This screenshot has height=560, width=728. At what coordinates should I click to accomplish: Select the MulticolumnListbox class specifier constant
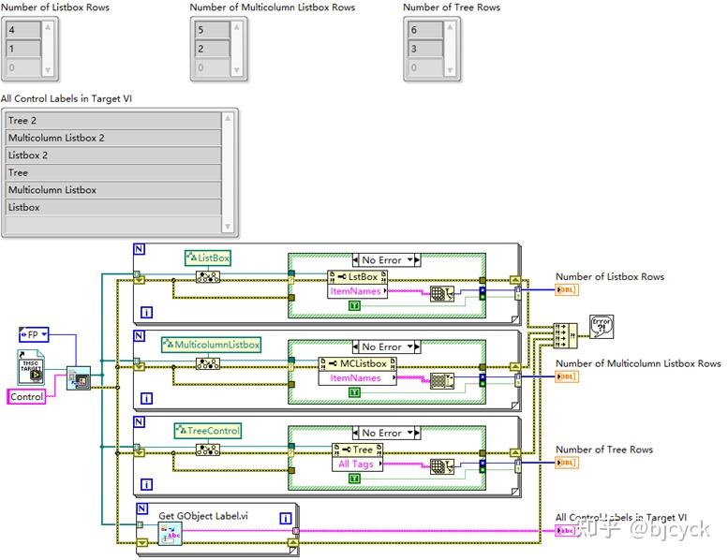tap(211, 345)
